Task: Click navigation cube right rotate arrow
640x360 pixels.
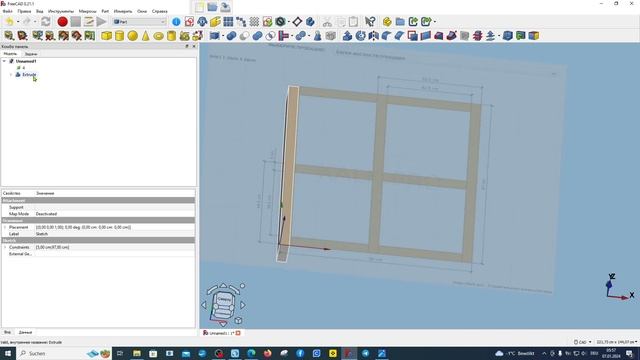Action: click(243, 305)
